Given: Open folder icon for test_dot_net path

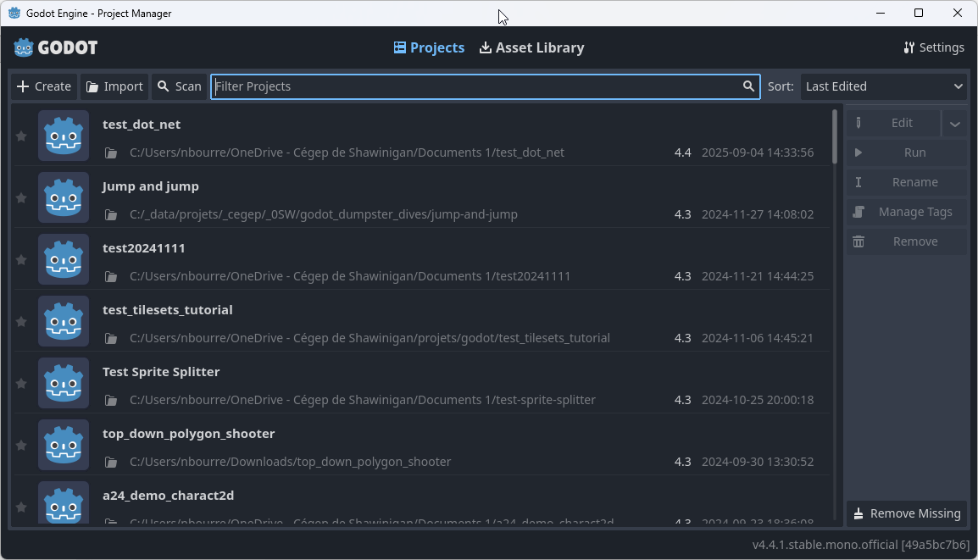Looking at the screenshot, I should [x=111, y=152].
